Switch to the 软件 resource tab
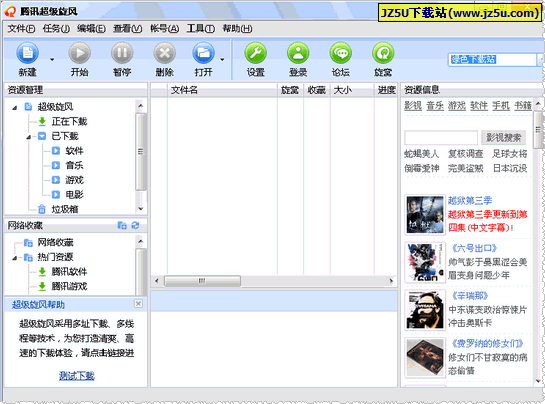545x404 pixels. 479,106
